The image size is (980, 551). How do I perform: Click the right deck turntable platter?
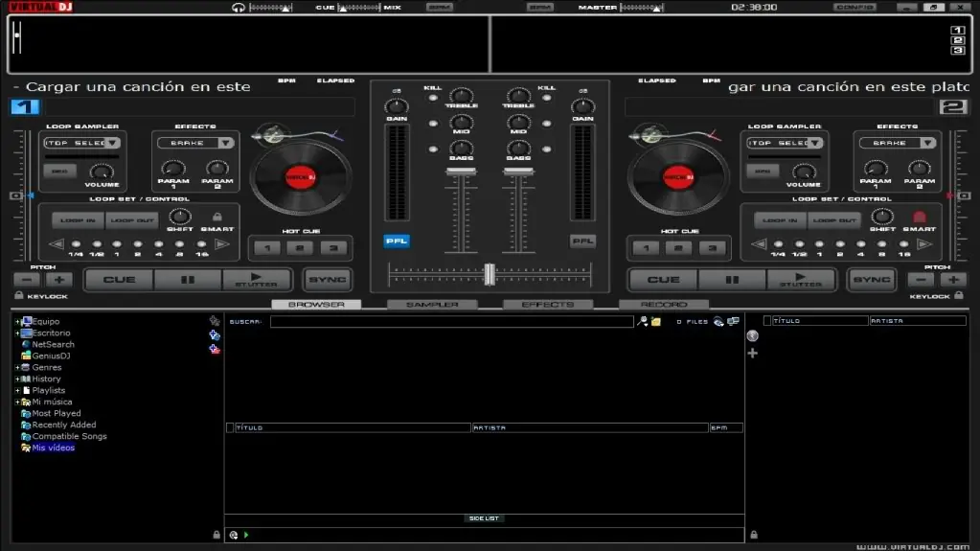[678, 177]
